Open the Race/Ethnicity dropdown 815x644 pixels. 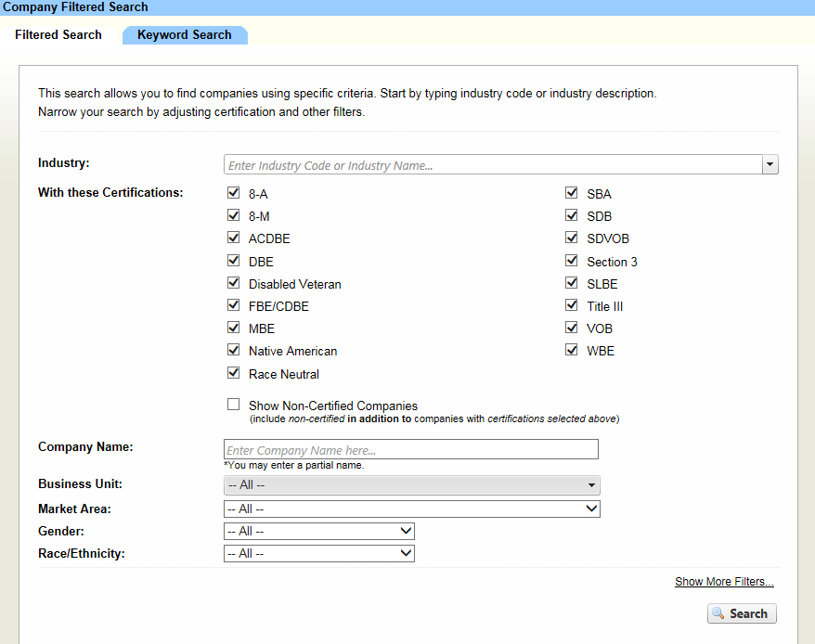pyautogui.click(x=319, y=553)
